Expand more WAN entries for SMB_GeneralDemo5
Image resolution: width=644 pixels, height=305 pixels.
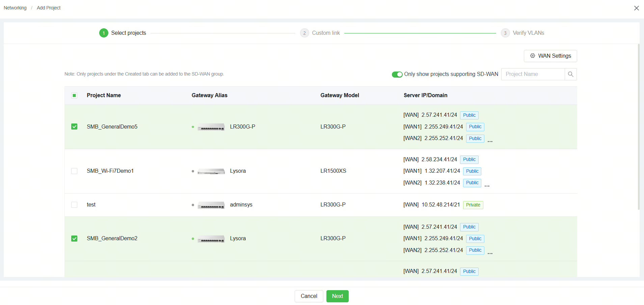pos(490,141)
